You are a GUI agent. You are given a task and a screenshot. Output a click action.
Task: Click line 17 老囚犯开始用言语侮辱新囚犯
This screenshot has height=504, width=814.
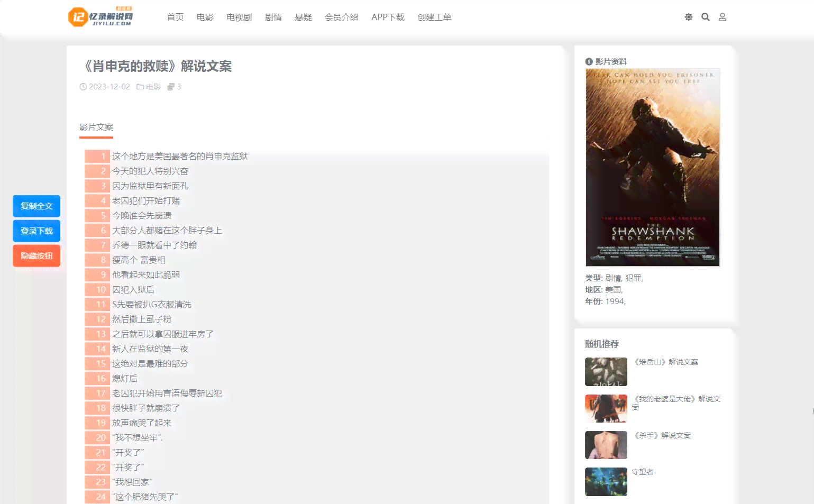pos(167,393)
